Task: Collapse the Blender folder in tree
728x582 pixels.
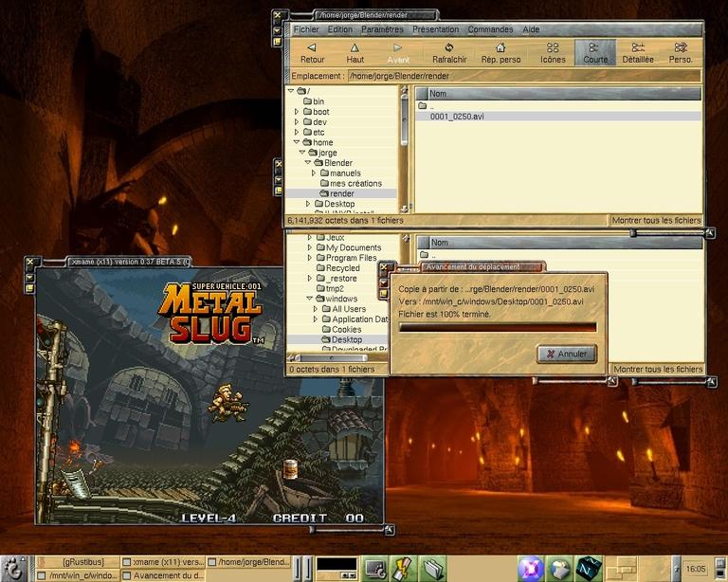Action: (308, 162)
